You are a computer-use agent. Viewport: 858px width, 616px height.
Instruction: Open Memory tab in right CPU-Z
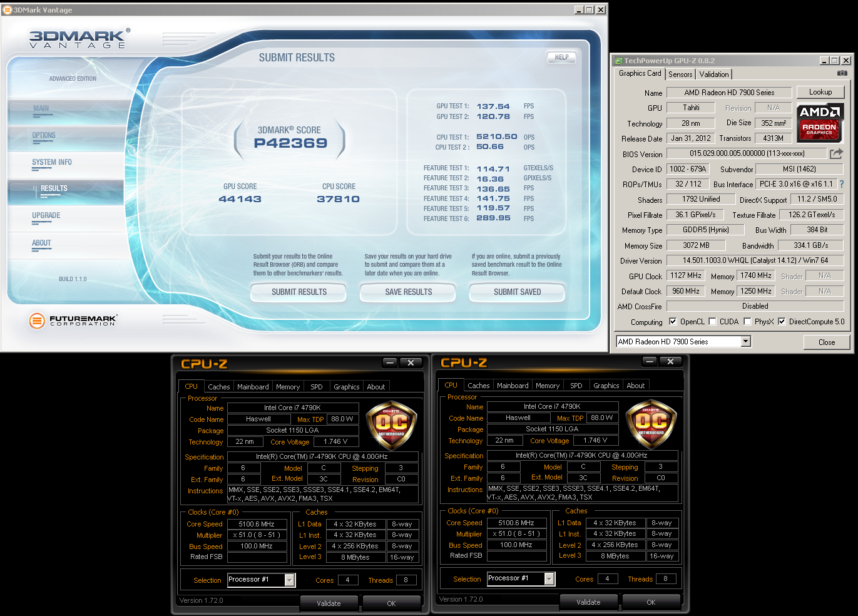pos(548,386)
